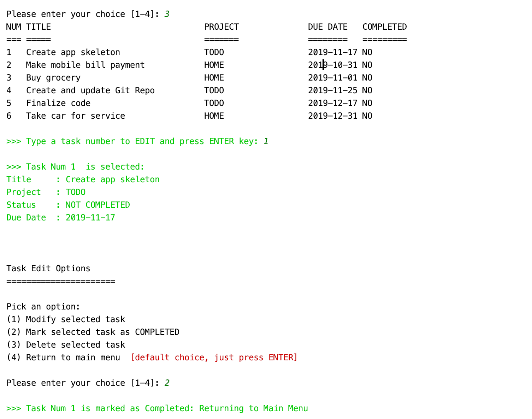Click the red '[default choice, just press ENTER]' text
This screenshot has width=532, height=419.
point(214,358)
